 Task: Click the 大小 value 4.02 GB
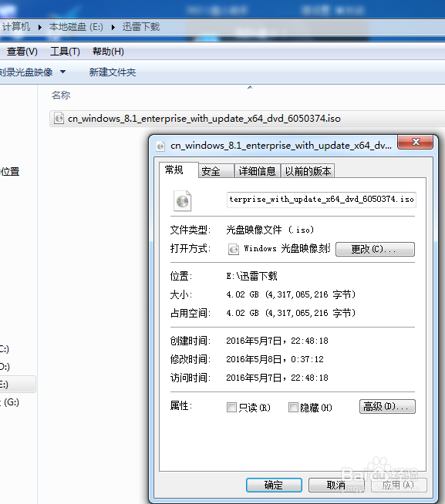coord(291,294)
